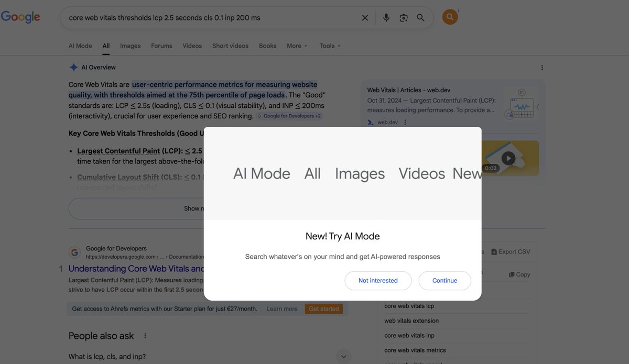Open People also ask three-dot menu
The image size is (629, 364).
[145, 336]
